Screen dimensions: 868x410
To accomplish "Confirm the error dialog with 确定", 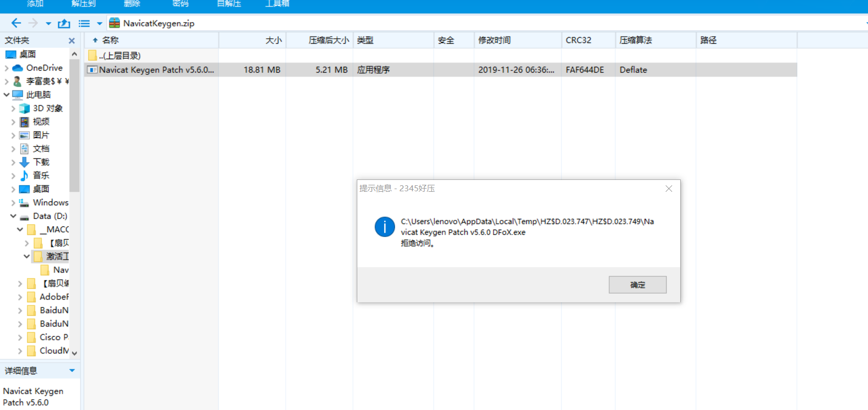I will coord(638,284).
